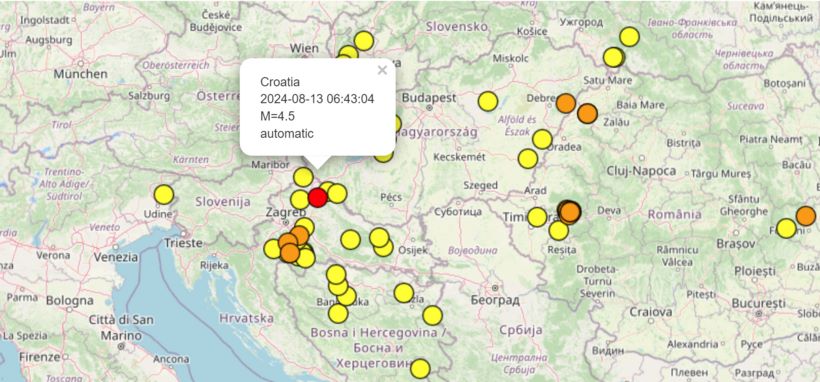Click the orange marker cluster east of Timișoara
Screen dimensions: 820x382
point(570,212)
